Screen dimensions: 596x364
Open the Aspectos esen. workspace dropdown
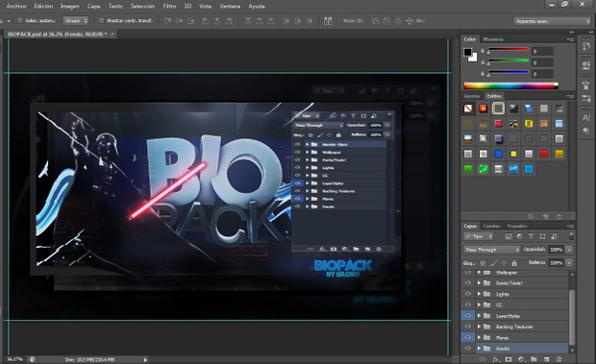(552, 21)
